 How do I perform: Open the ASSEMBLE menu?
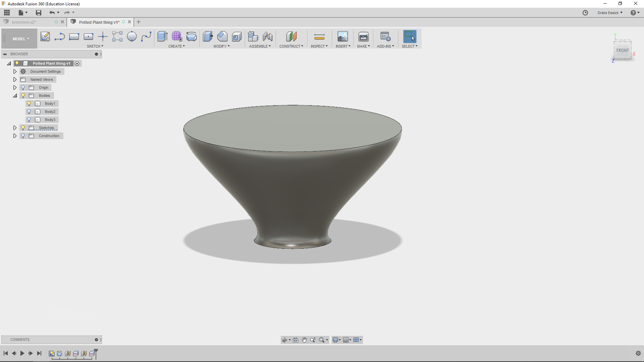coord(260,46)
